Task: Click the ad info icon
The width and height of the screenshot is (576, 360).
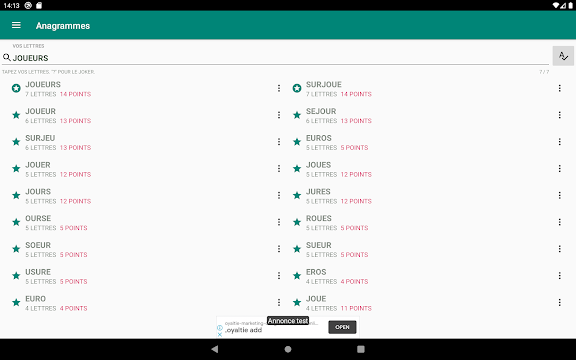Action: [x=220, y=328]
